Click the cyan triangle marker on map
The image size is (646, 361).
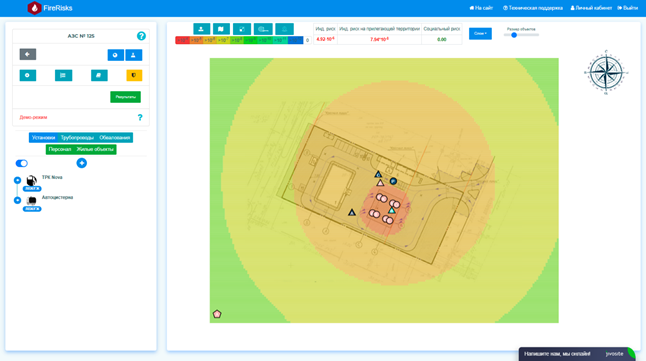point(392,211)
